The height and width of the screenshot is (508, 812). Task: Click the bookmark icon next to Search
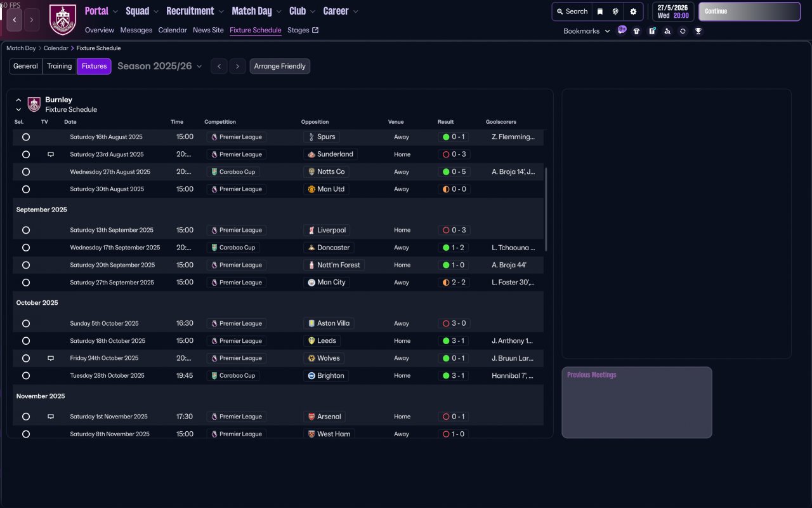(x=599, y=11)
